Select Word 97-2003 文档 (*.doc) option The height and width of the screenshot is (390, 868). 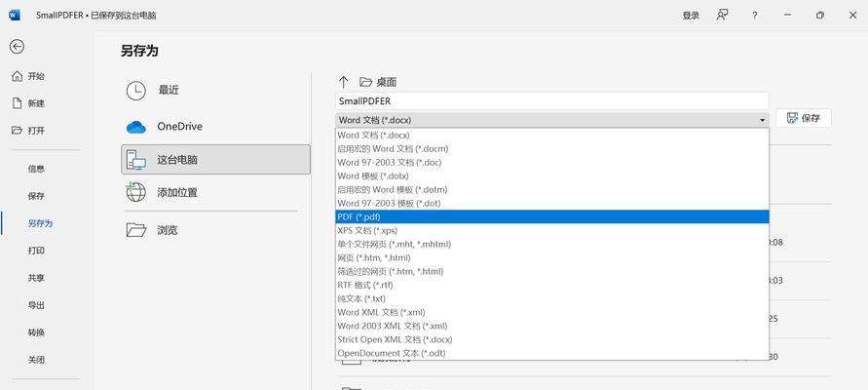pyautogui.click(x=552, y=162)
